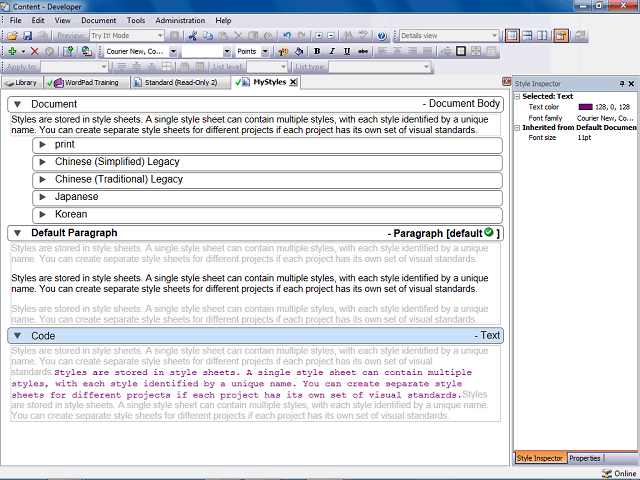Open the Tools menu
Viewport: 640px width, 480px height.
(136, 20)
